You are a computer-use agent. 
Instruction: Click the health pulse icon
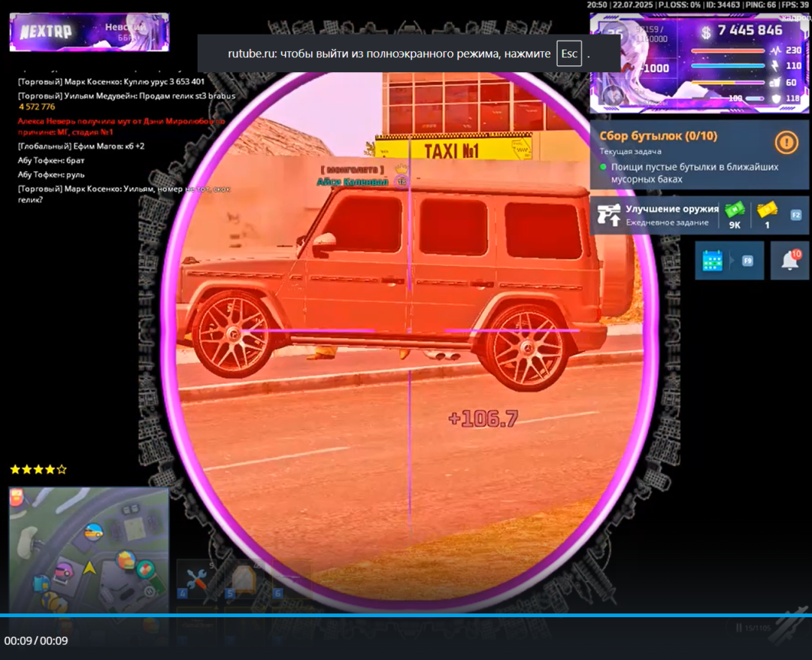(x=775, y=50)
